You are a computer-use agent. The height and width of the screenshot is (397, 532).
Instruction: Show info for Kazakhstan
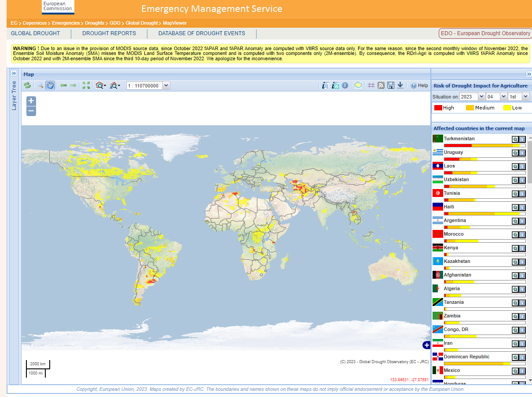click(522, 262)
